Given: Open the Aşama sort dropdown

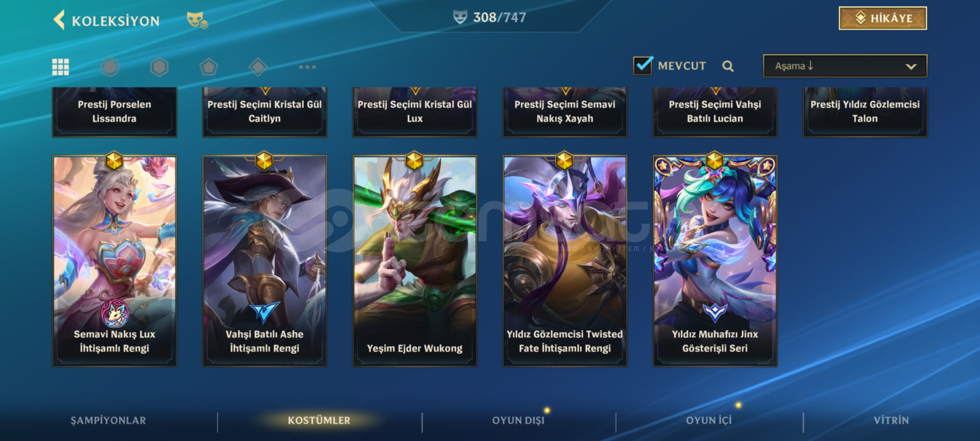Looking at the screenshot, I should [845, 66].
